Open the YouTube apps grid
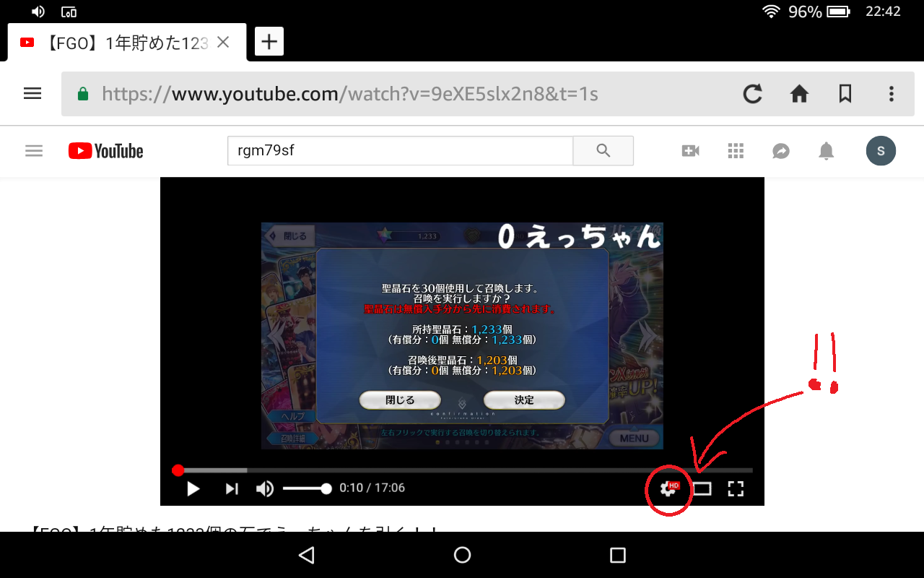924x578 pixels. pyautogui.click(x=736, y=151)
